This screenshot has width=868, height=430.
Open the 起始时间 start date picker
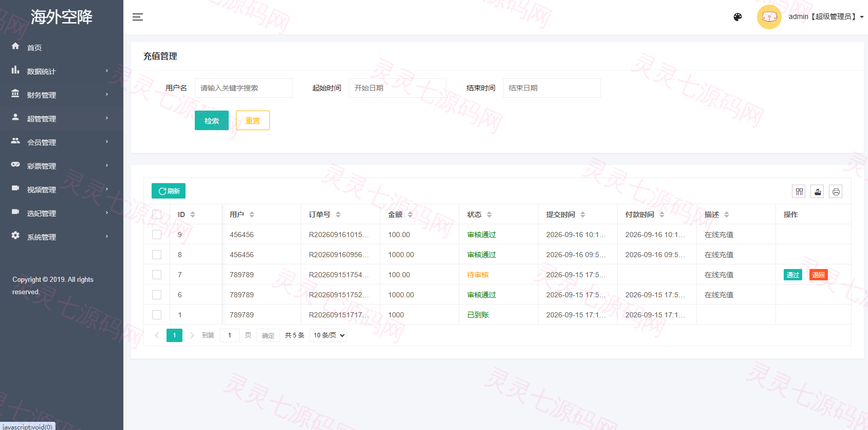point(398,88)
